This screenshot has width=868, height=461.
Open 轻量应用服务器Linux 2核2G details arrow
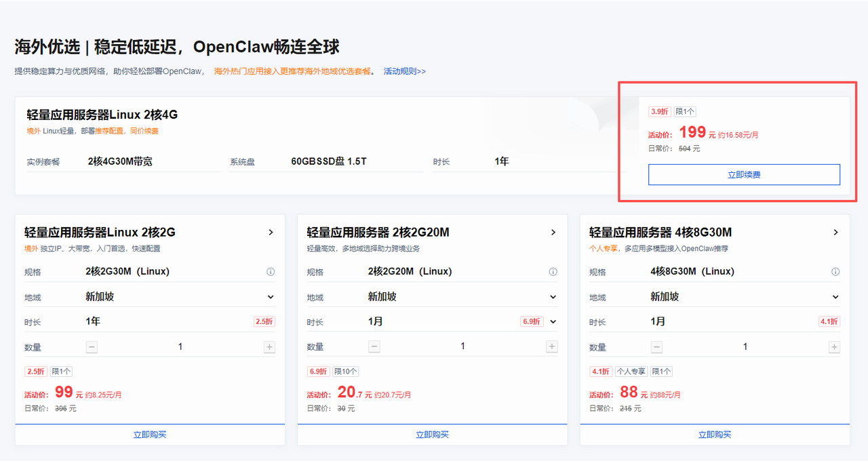(x=271, y=233)
